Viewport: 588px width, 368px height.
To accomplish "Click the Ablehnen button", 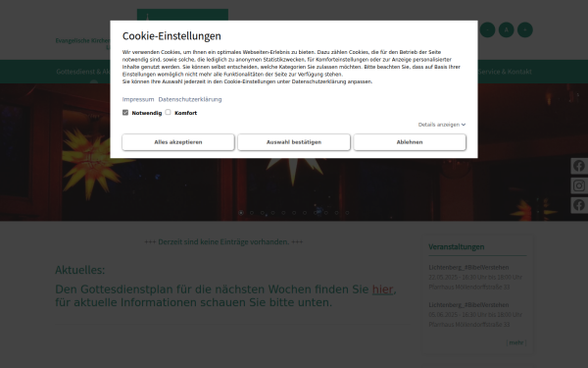I will tap(410, 142).
